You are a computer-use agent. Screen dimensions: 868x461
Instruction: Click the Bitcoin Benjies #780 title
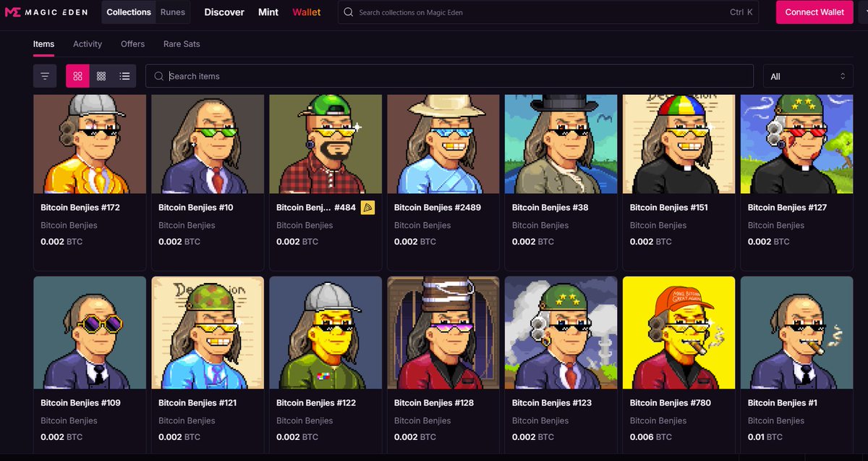[670, 403]
